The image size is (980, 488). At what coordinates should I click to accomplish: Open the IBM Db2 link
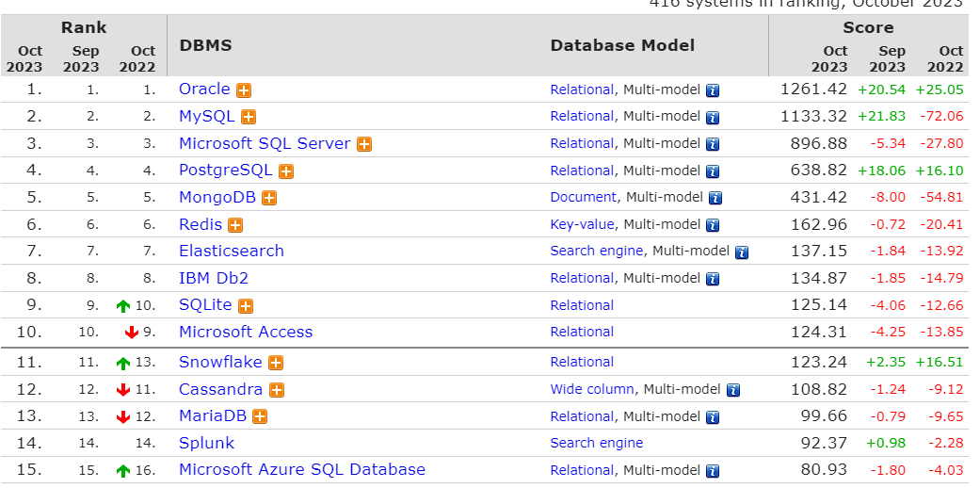click(214, 278)
